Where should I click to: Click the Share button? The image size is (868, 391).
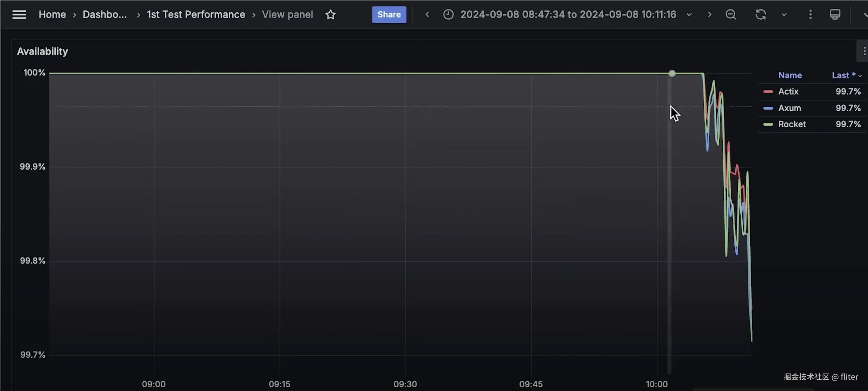[x=389, y=14]
